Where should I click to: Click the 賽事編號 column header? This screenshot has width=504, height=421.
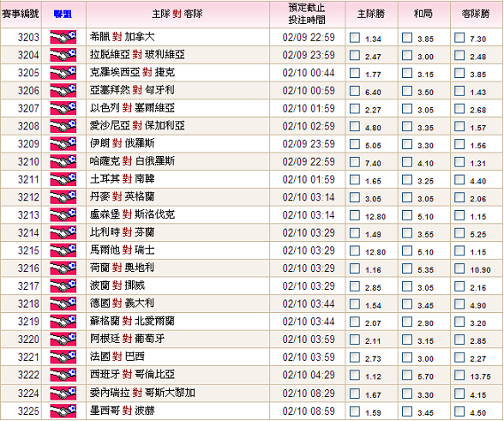pyautogui.click(x=21, y=14)
